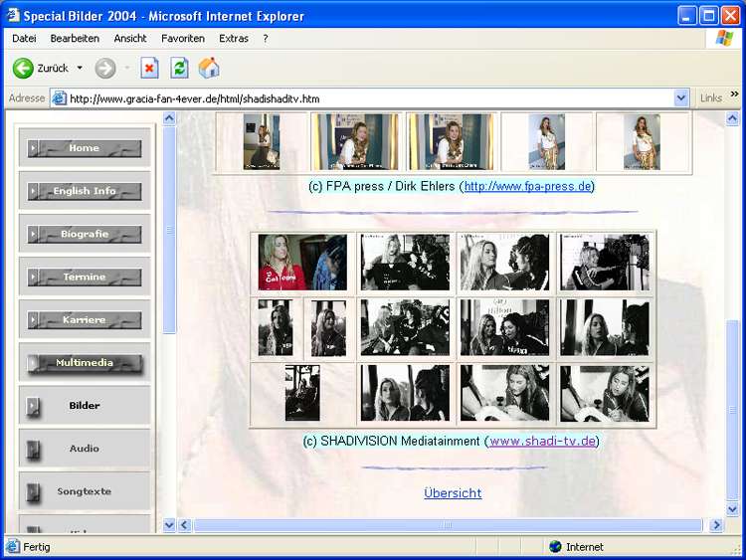Open the Songtexte submenu item
746x560 pixels.
pyautogui.click(x=85, y=491)
